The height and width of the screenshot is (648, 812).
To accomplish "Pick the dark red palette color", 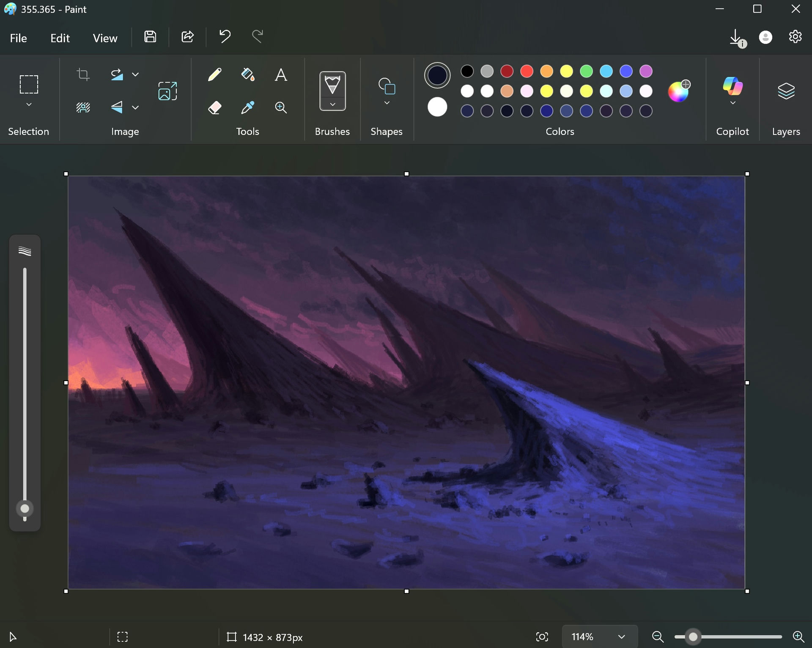I will (x=507, y=71).
